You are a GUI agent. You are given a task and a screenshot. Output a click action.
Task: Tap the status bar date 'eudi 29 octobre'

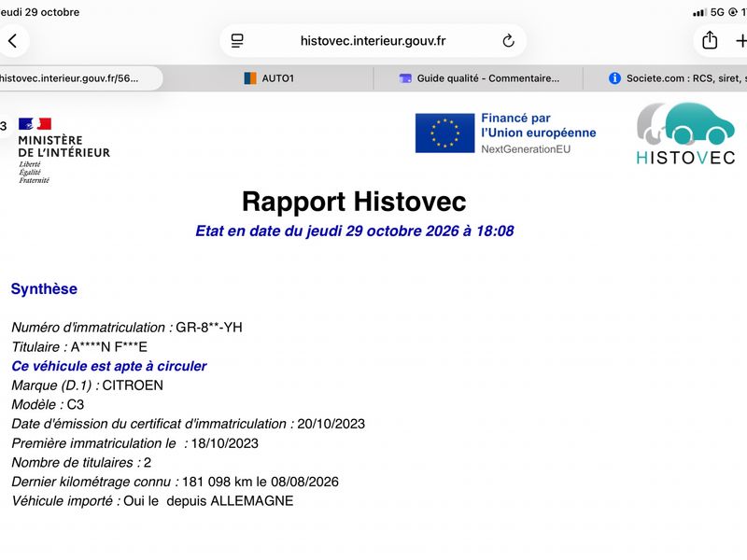(40, 12)
